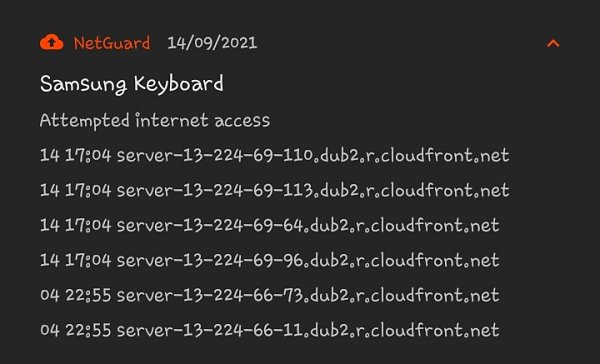Tap the cloudfront.net suffix of the last log entry

(x=435, y=330)
